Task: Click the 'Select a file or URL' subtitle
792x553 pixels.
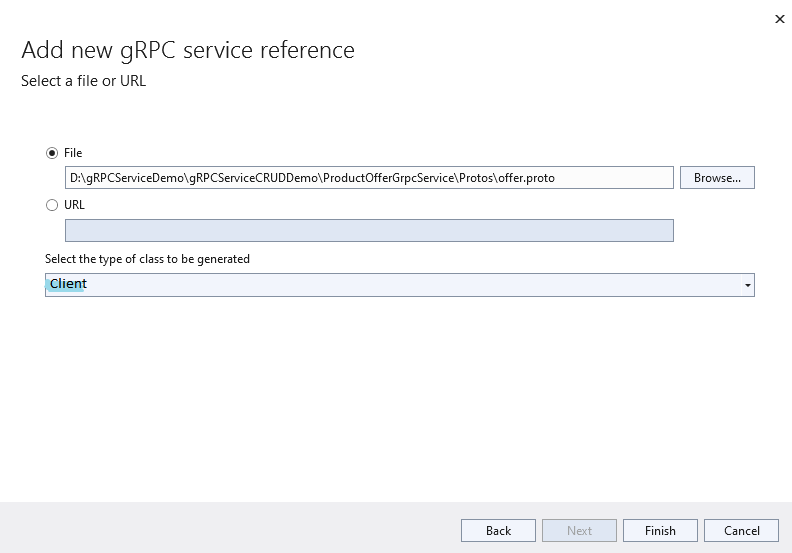Action: [83, 81]
